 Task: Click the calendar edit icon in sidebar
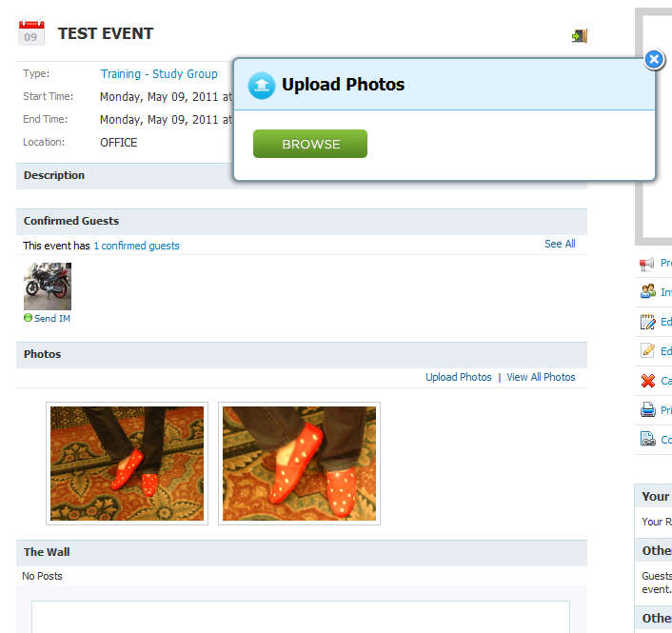point(647,322)
